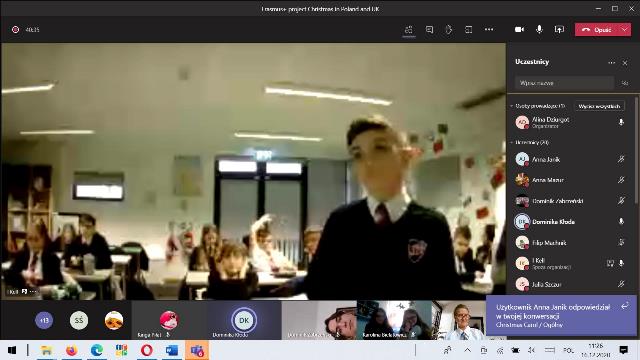Toggle the camera on or off
Image resolution: width=640 pixels, height=360 pixels.
(x=519, y=29)
